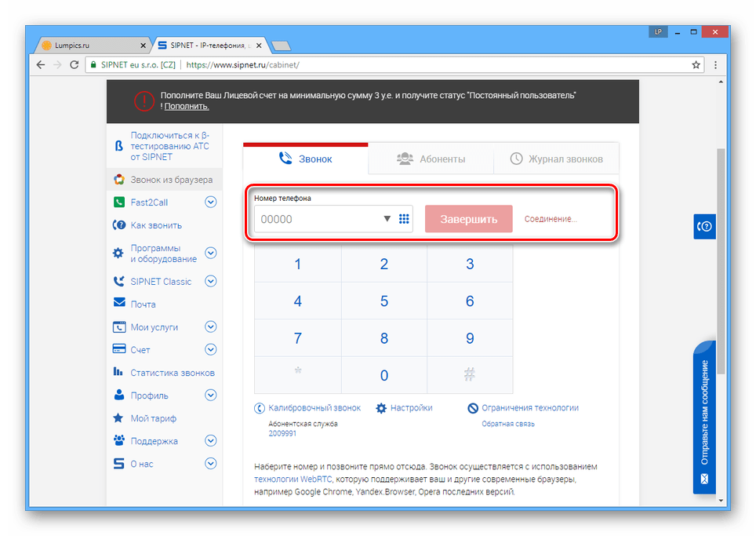Open the Ограничения технологии link
The height and width of the screenshot is (536, 756).
coord(530,407)
